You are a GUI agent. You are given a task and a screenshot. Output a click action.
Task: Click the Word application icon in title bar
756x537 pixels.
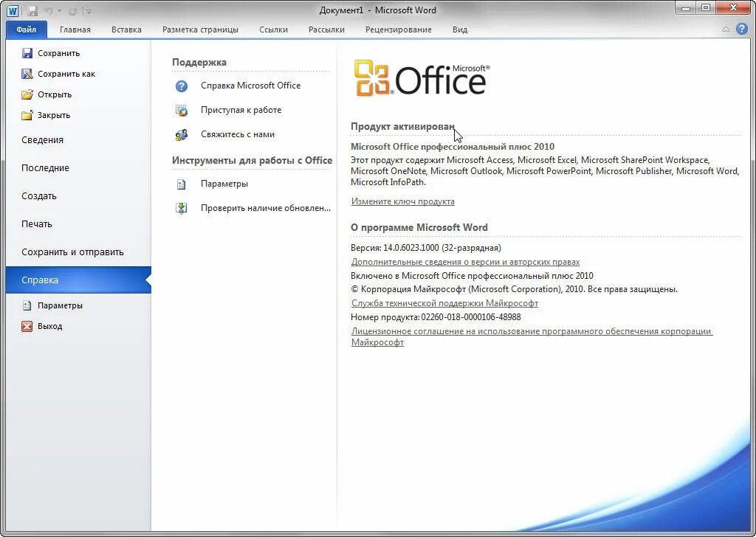click(13, 10)
